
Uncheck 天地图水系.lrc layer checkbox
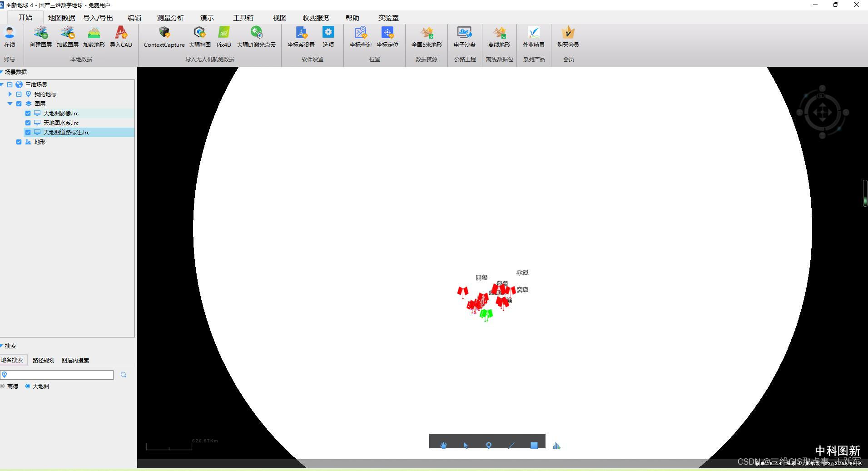coord(28,123)
